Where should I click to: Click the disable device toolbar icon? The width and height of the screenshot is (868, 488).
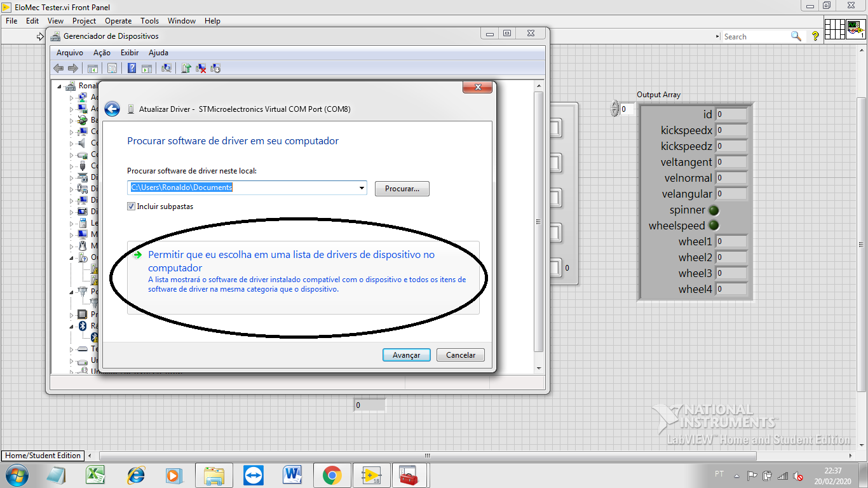pos(215,68)
